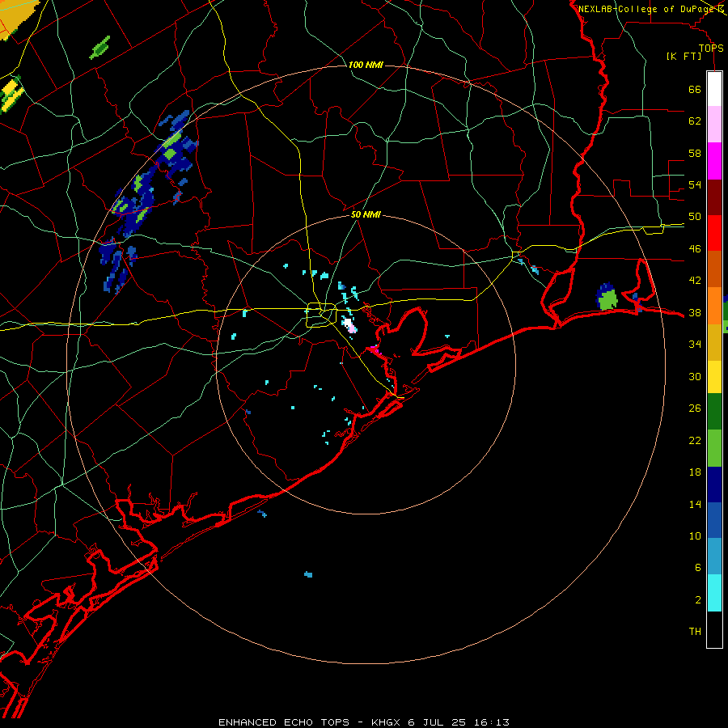Select the 46 label on the legend
Image resolution: width=728 pixels, height=728 pixels.
point(695,249)
